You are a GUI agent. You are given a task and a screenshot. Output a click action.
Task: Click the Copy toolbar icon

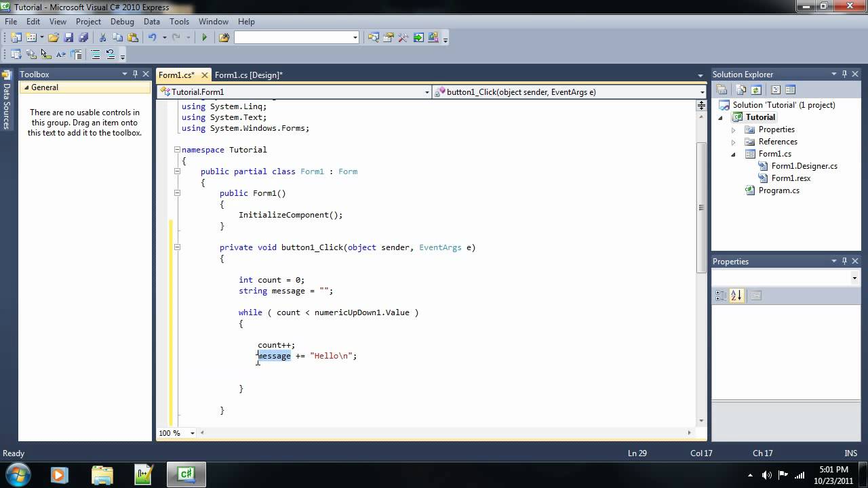[117, 38]
